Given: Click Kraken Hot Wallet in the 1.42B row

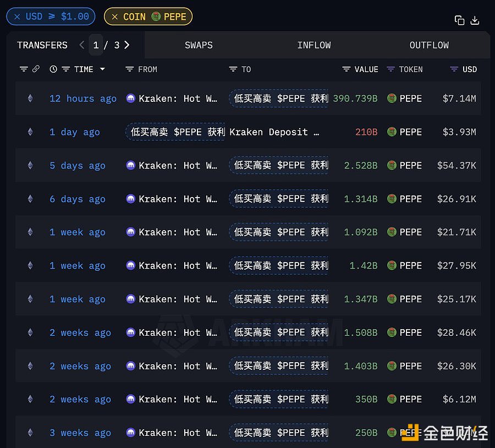Looking at the screenshot, I should click(178, 266).
